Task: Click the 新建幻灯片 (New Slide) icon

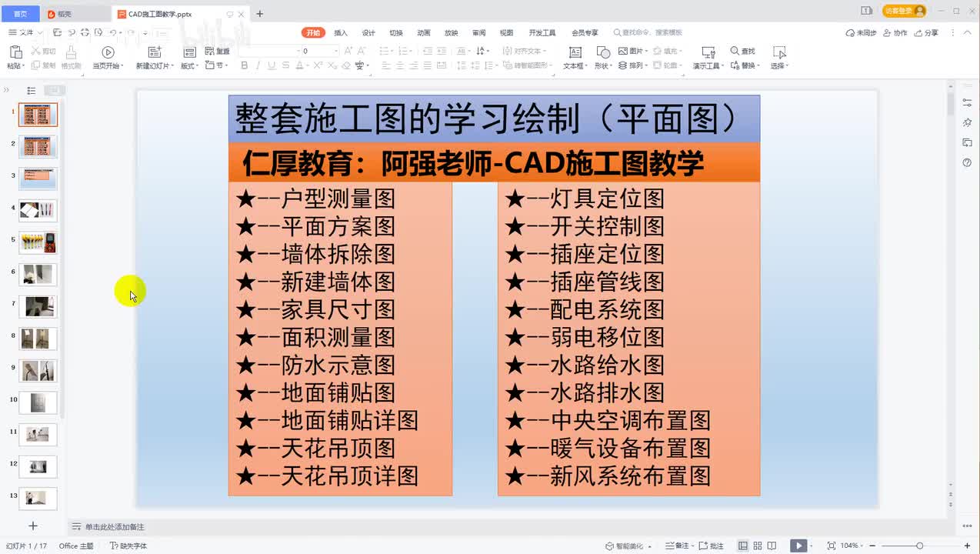Action: 154,52
